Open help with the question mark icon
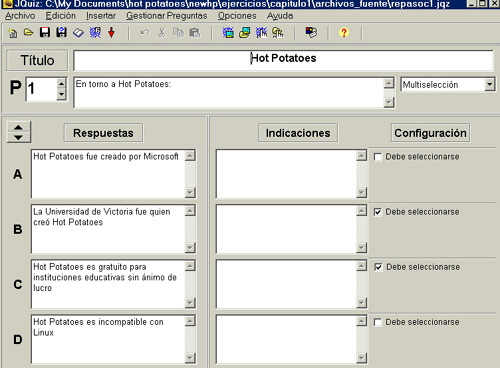Image resolution: width=500 pixels, height=368 pixels. 344,33
